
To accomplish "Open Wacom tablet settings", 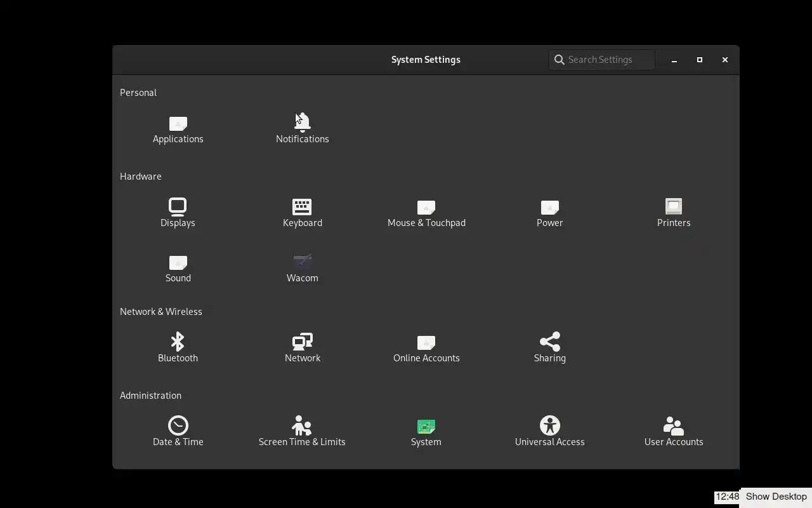I will pos(303,269).
